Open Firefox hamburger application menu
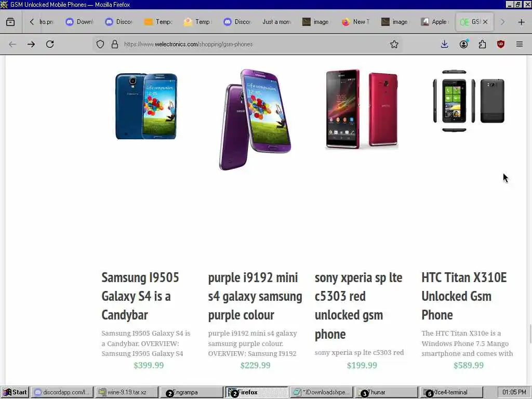This screenshot has height=399, width=532. 520,44
